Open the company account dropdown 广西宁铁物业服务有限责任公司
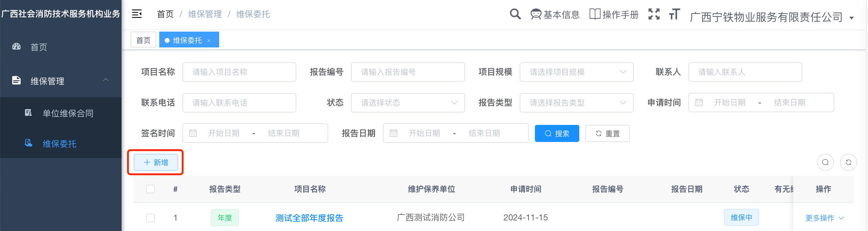Screen dimensions: 868x231 tap(772, 17)
